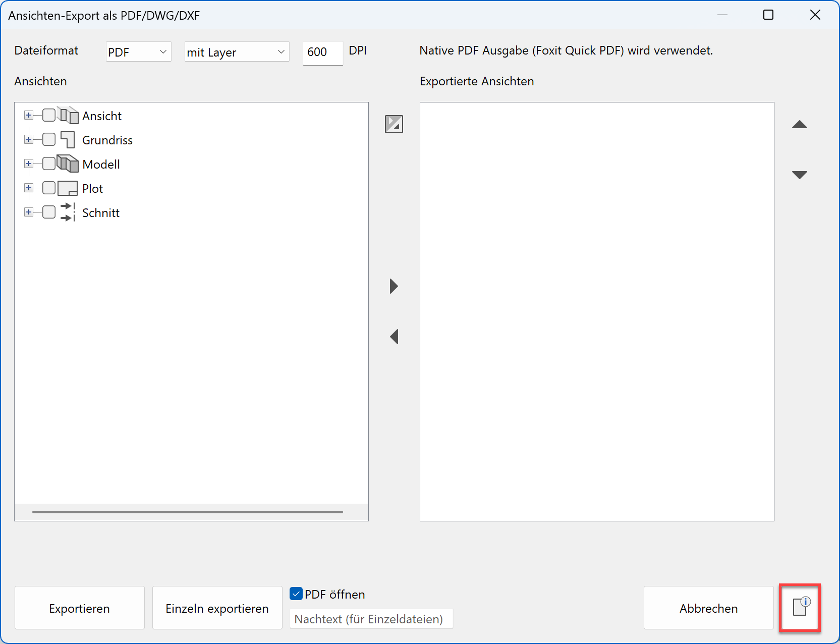
Task: Move exported view down with the down arrow
Action: (x=800, y=174)
